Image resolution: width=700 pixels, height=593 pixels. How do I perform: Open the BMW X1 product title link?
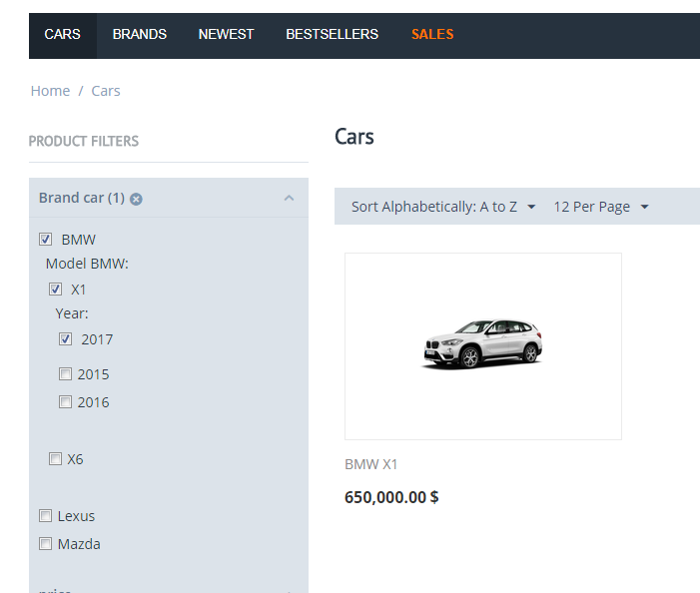point(371,464)
